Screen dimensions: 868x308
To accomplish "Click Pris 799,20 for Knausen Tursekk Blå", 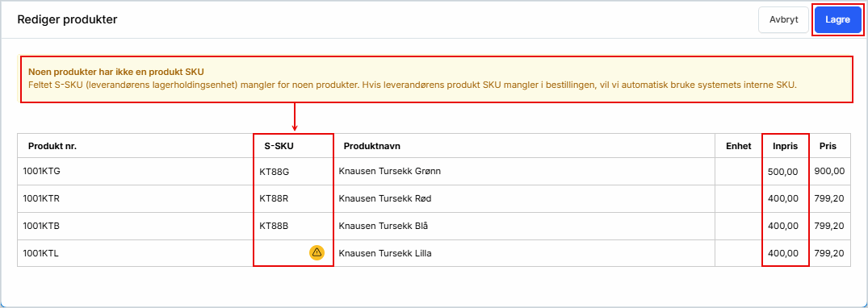I will point(829,225).
